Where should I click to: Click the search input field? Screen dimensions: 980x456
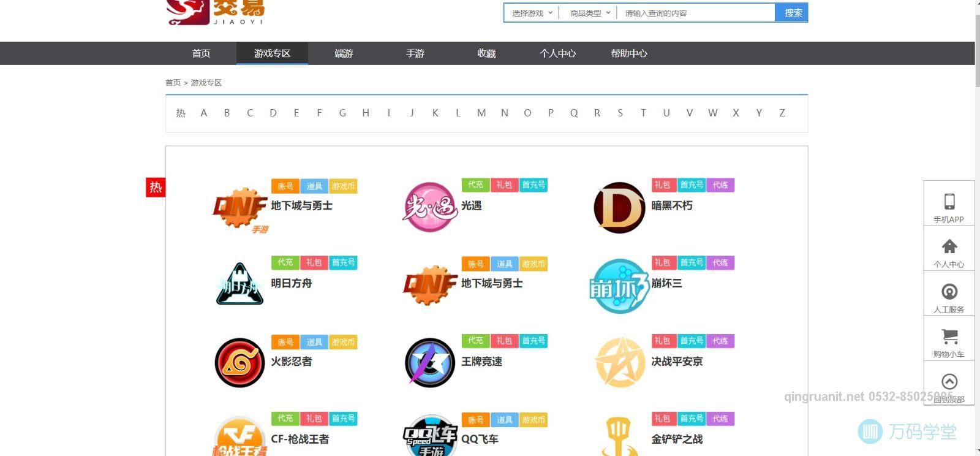[697, 13]
